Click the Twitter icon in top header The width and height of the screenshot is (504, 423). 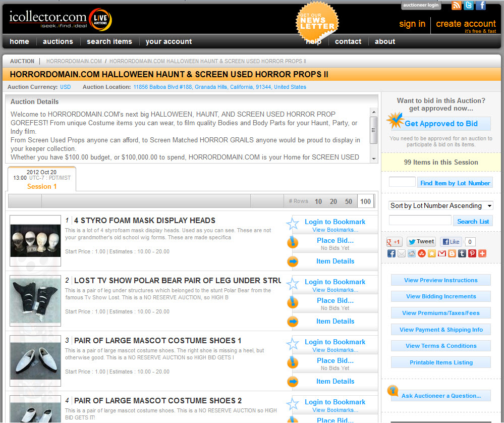pos(469,6)
